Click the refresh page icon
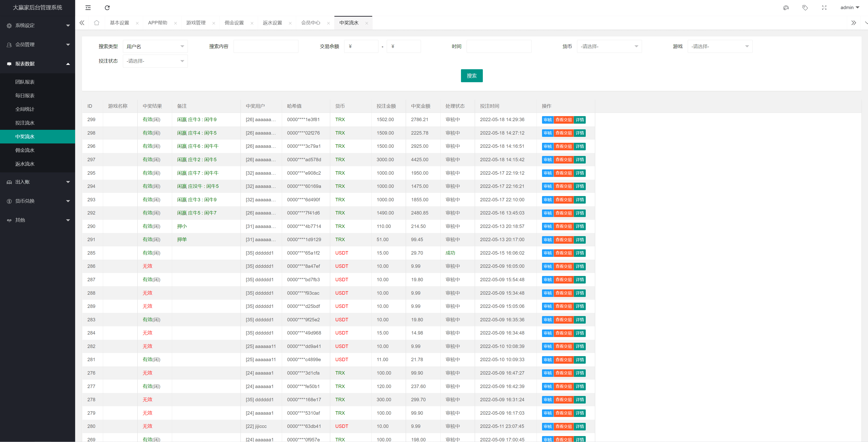Image resolution: width=868 pixels, height=442 pixels. pos(107,8)
